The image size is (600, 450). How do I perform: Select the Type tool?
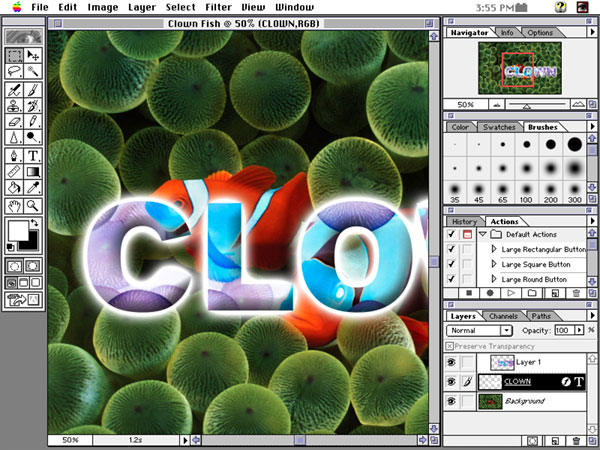click(x=33, y=155)
